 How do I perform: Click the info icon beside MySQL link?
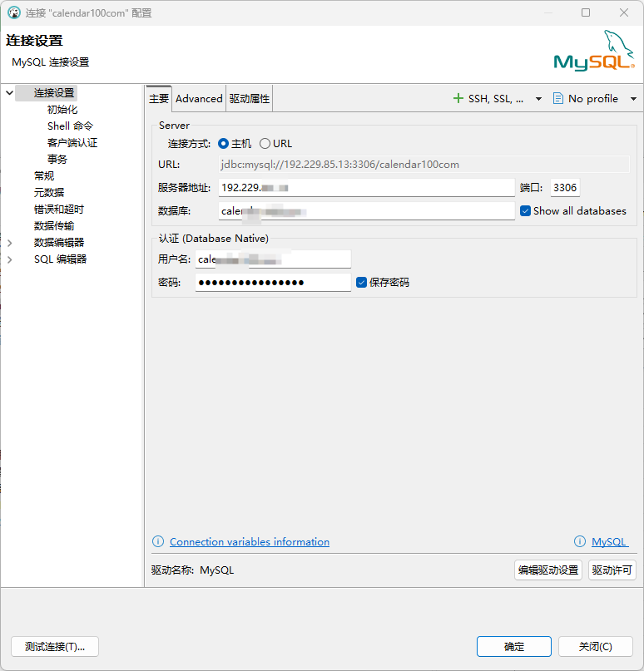[580, 542]
